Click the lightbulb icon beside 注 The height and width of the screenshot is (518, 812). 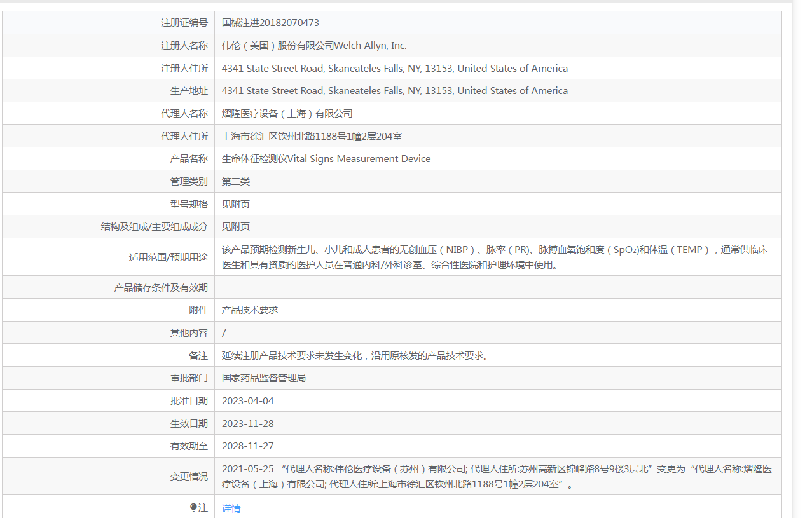pyautogui.click(x=193, y=508)
